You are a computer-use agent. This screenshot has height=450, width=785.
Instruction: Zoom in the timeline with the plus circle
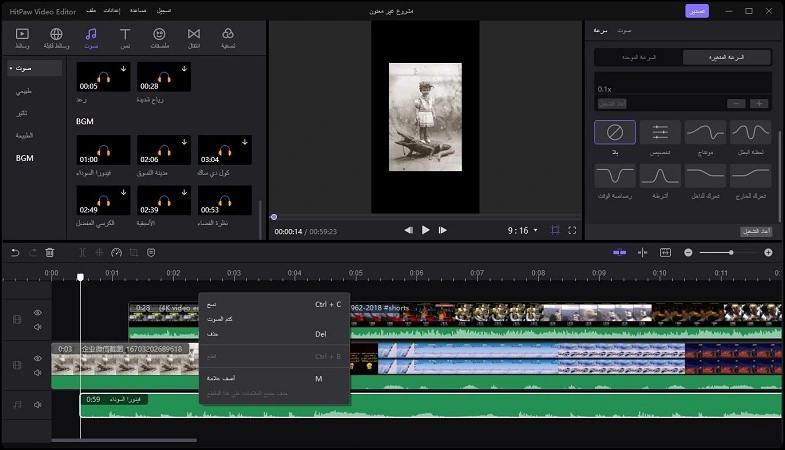click(768, 253)
